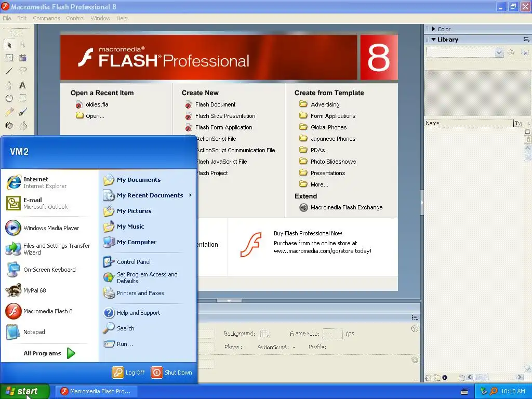Expand the Color panel
Viewport: 532px width, 399px height.
click(434, 29)
